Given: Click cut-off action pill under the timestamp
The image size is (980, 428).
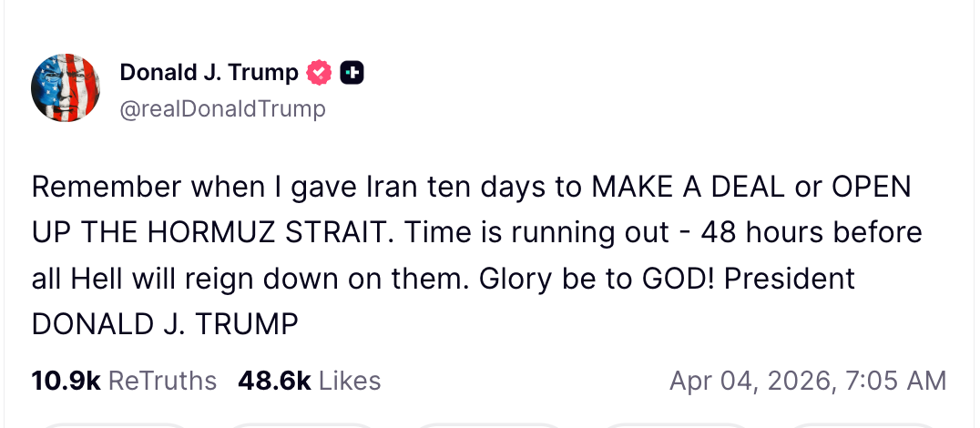Looking at the screenshot, I should pyautogui.click(x=865, y=424).
